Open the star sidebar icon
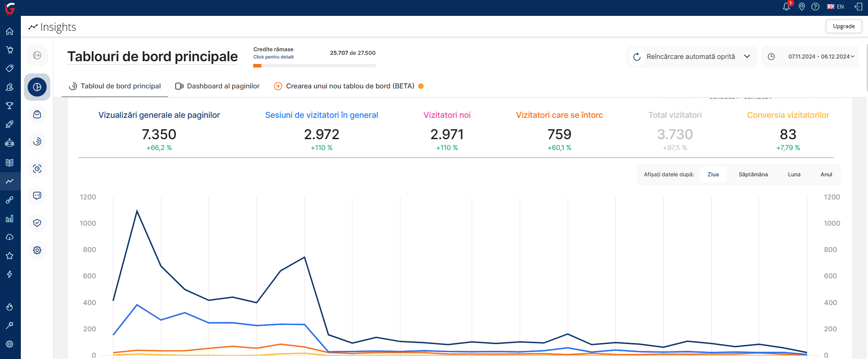The height and width of the screenshot is (359, 868). pyautogui.click(x=10, y=256)
